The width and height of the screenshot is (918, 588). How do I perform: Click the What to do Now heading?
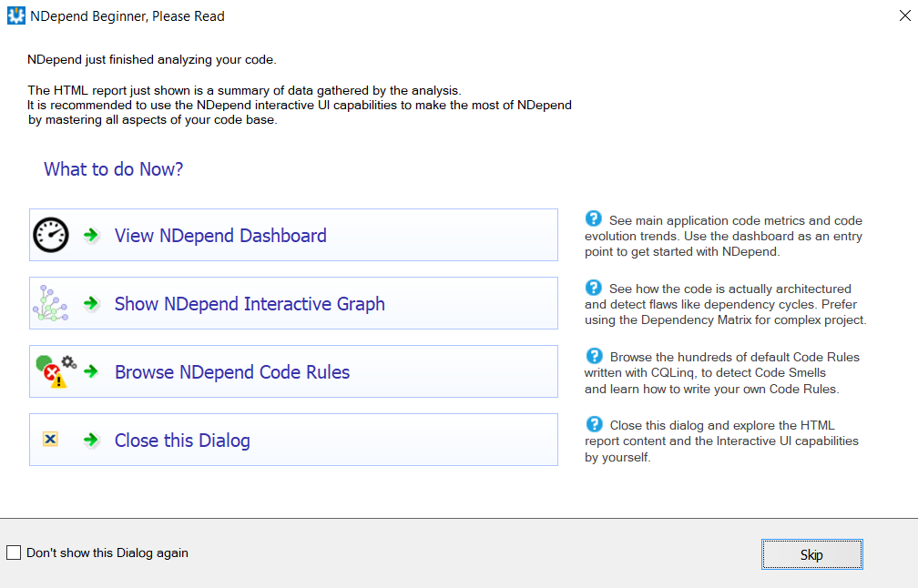pyautogui.click(x=113, y=169)
